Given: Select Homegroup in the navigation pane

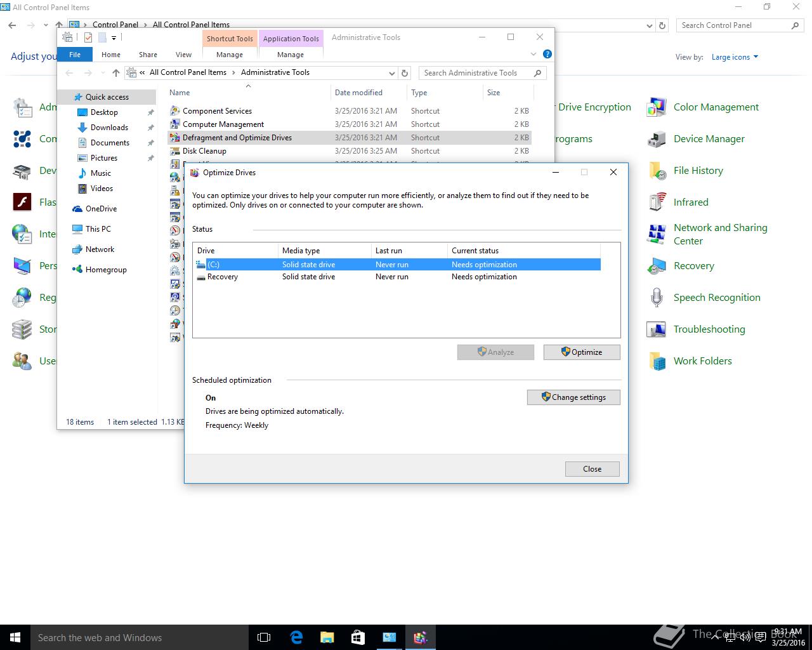Looking at the screenshot, I should tap(106, 270).
